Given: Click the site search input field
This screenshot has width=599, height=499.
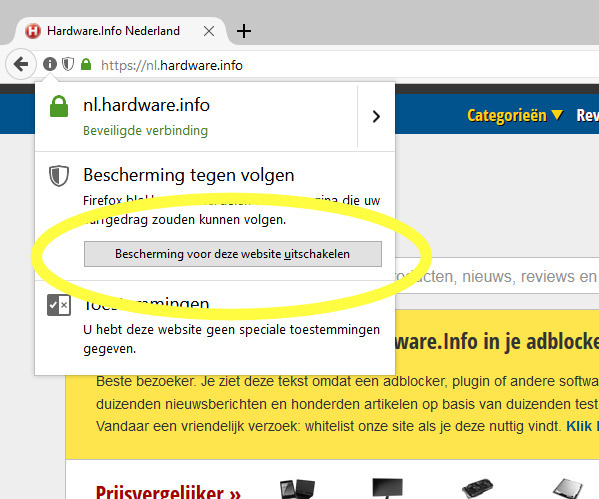Looking at the screenshot, I should 497,276.
